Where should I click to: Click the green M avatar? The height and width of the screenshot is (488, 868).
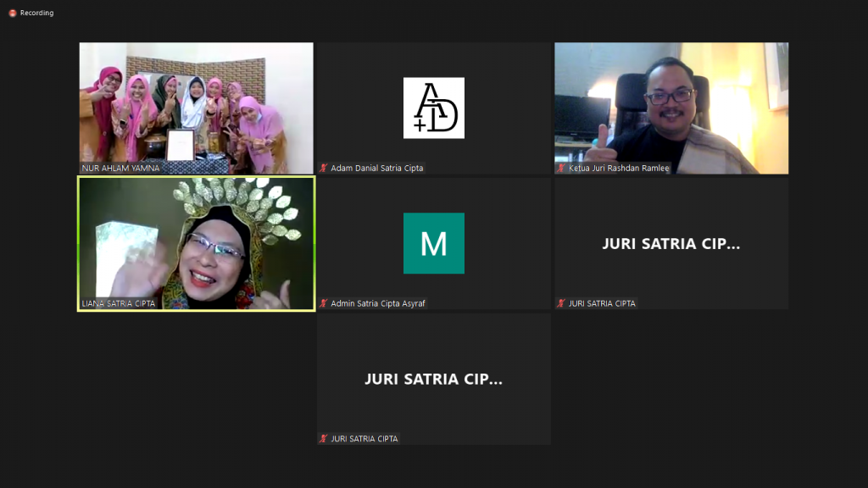[x=433, y=243]
